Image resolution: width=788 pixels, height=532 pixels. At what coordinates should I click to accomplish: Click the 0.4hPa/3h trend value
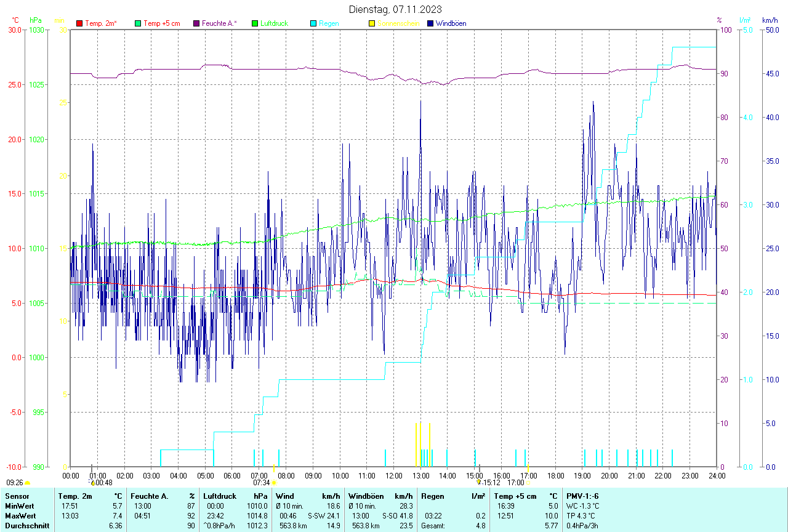(x=582, y=525)
